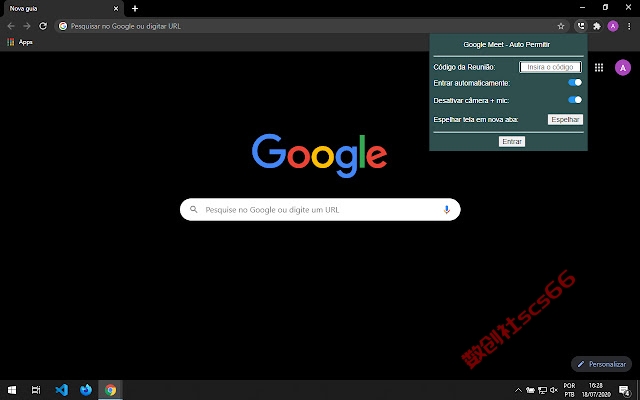Select the Nova guia tab
The height and width of the screenshot is (400, 640).
[x=62, y=9]
